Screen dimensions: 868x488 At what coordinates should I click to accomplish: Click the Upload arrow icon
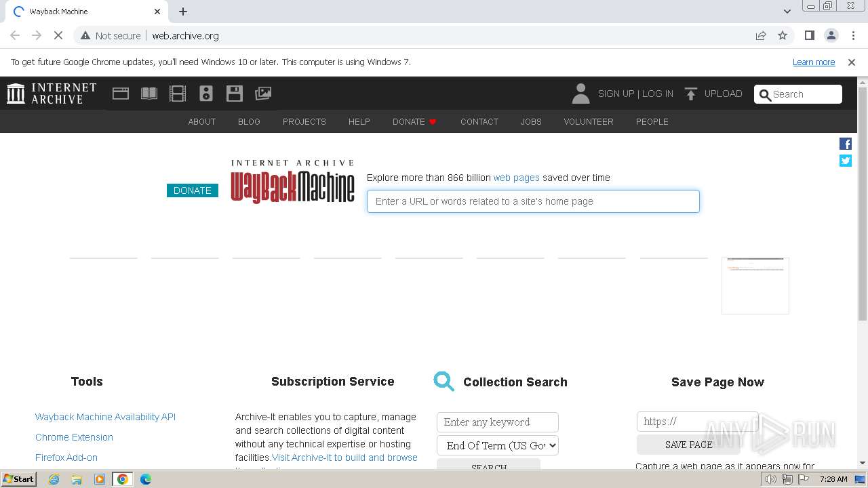(x=691, y=94)
